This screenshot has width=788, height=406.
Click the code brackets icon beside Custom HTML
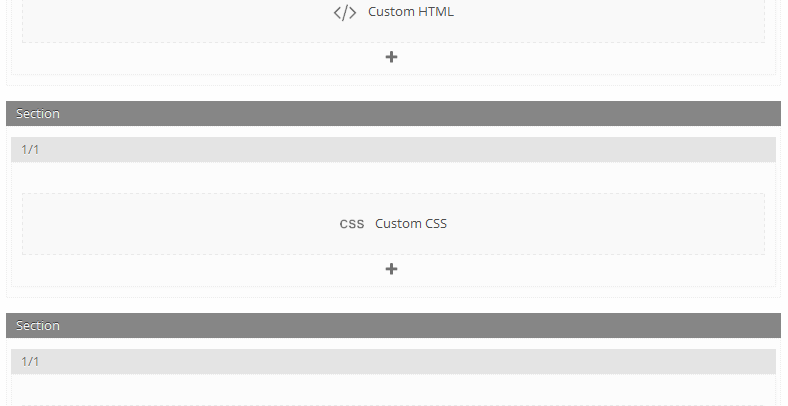(x=345, y=13)
